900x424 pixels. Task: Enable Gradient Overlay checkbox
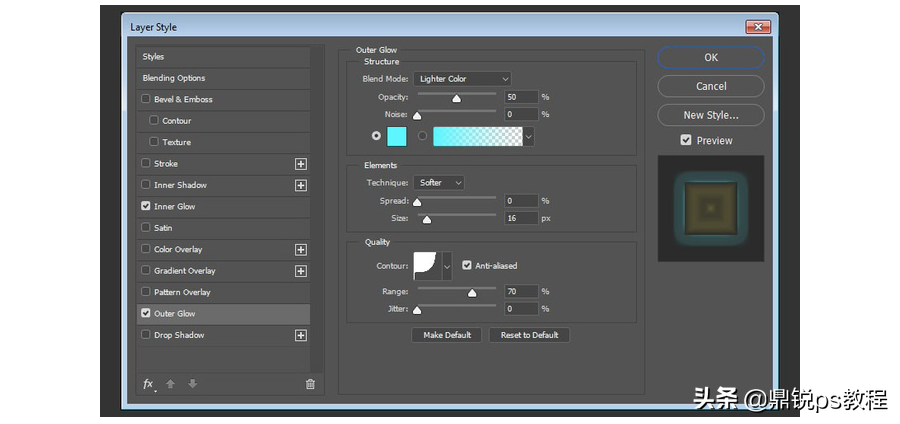[x=146, y=270]
